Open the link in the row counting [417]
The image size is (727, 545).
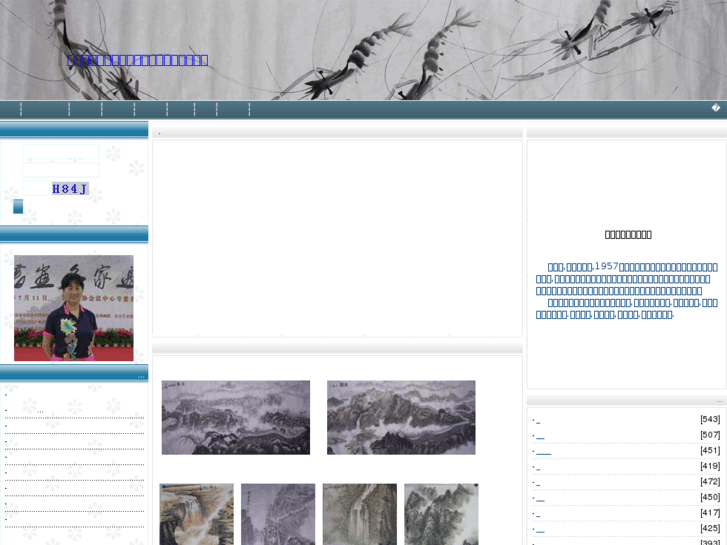pyautogui.click(x=538, y=516)
